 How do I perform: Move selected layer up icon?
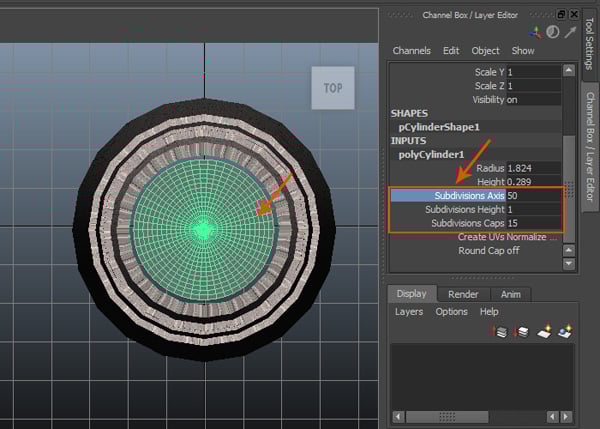pos(499,331)
